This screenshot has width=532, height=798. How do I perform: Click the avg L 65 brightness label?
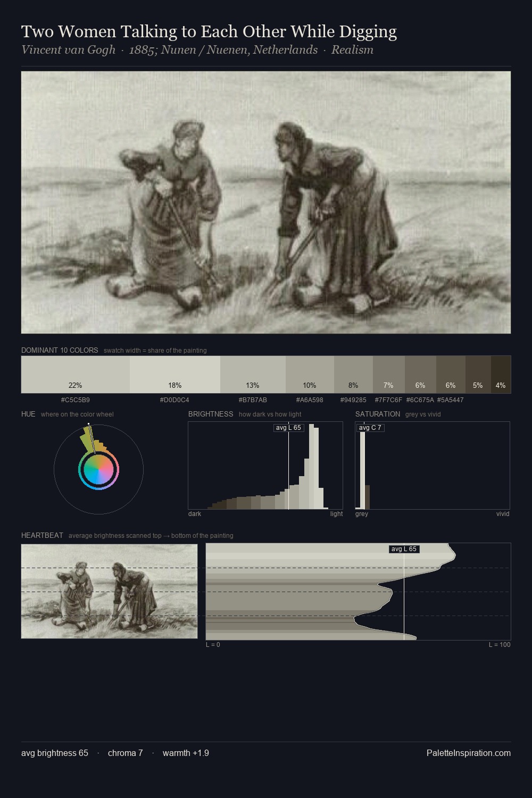coord(288,428)
